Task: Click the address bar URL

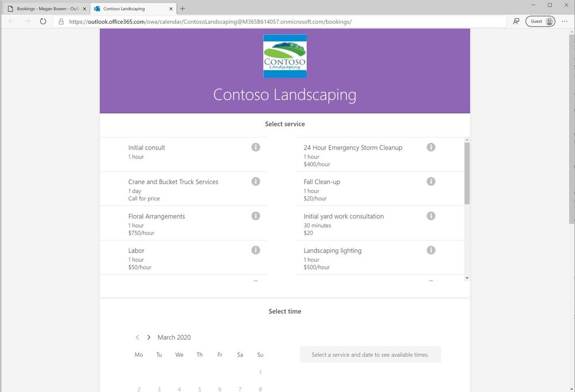Action: [210, 22]
